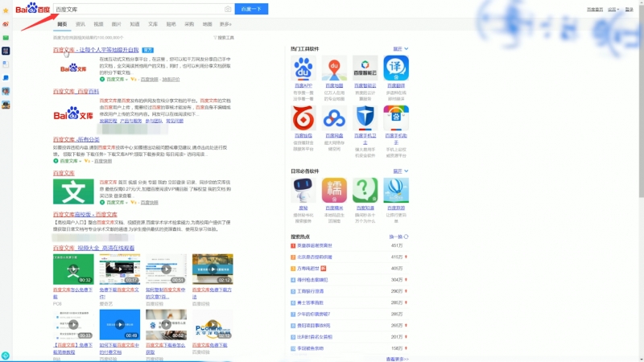Play the blue video thumbnail 00:49
This screenshot has width=644, height=362.
pyautogui.click(x=119, y=324)
